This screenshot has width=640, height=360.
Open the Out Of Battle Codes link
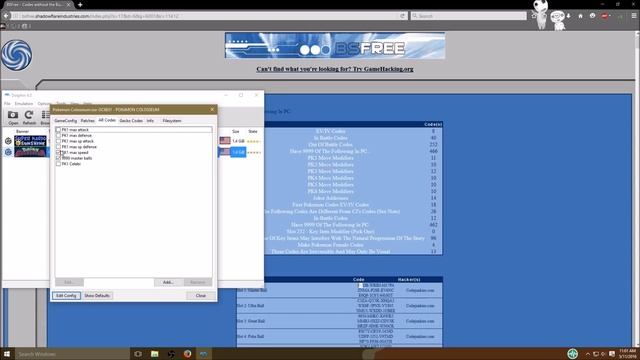(331, 144)
